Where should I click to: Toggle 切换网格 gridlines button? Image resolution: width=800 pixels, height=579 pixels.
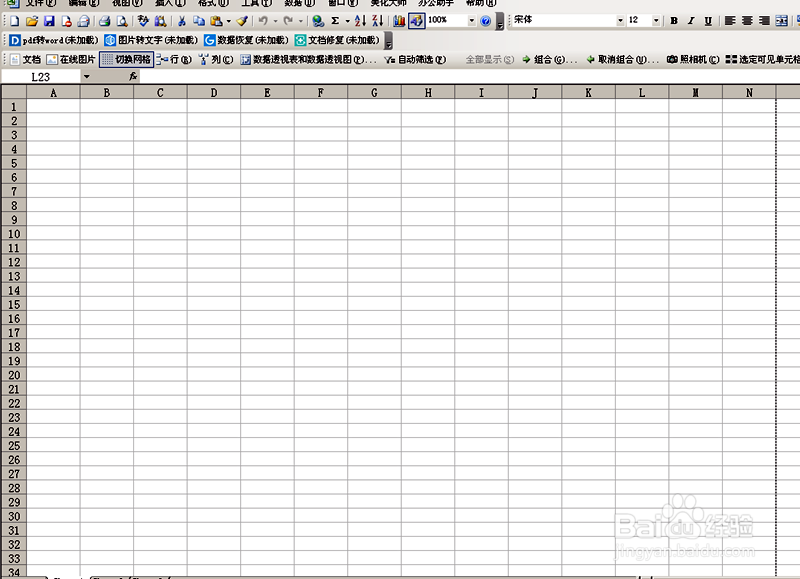(x=127, y=60)
